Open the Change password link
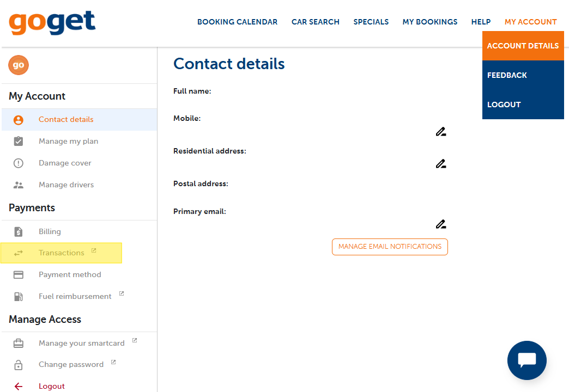The width and height of the screenshot is (569, 392). (71, 364)
